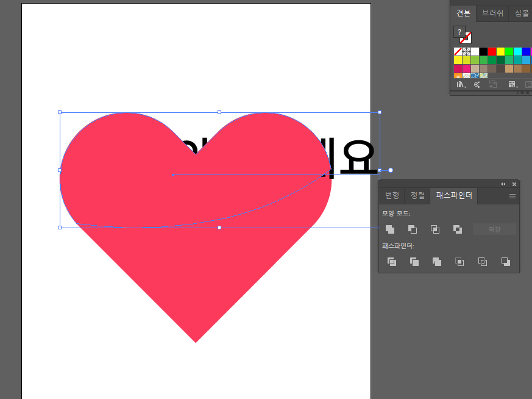This screenshot has width=532, height=399.
Task: Apply the Minus Back pathfinder effect
Action: (504, 261)
